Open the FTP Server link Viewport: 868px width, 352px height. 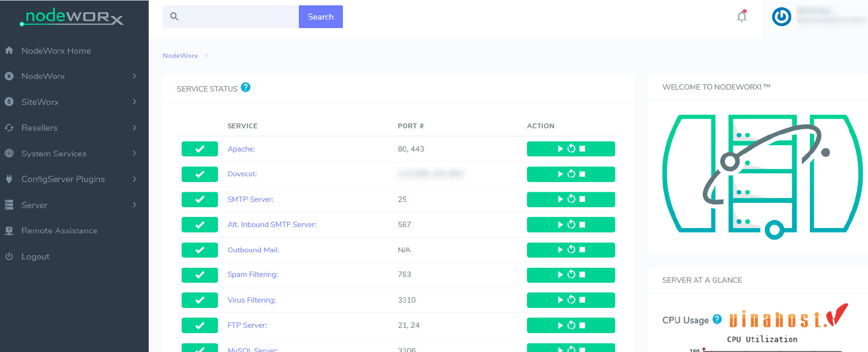(247, 325)
